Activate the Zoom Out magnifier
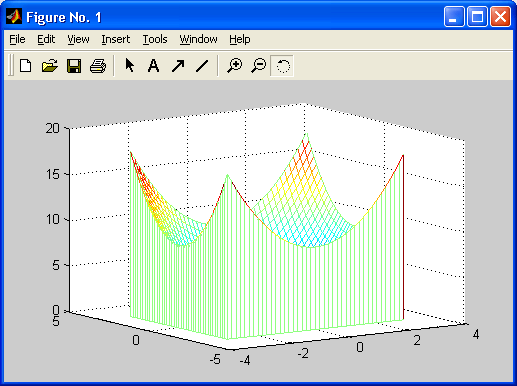The width and height of the screenshot is (517, 386). click(x=259, y=65)
